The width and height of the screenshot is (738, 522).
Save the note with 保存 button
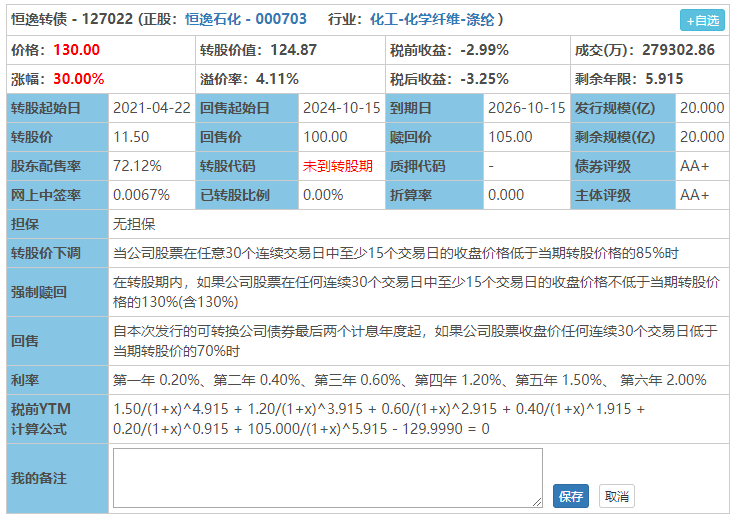[x=570, y=496]
